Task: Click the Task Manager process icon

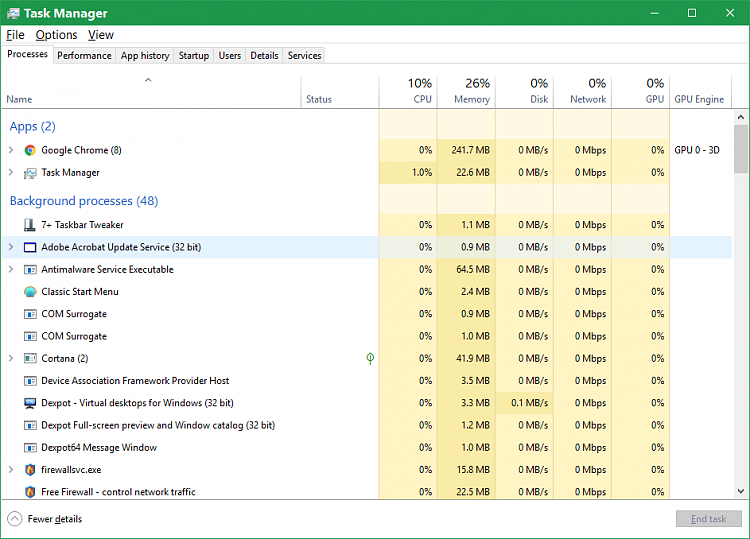Action: point(30,173)
